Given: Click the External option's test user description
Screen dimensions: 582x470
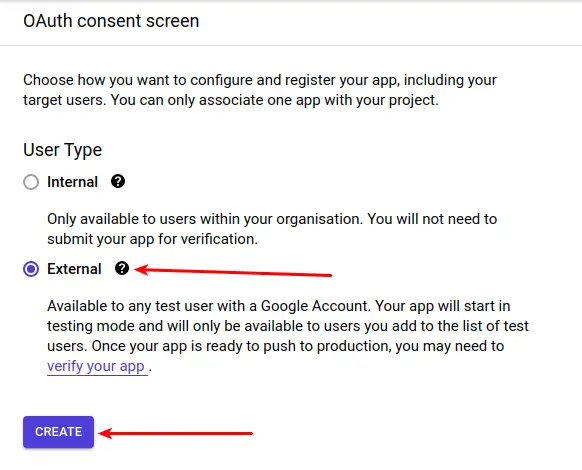Looking at the screenshot, I should tap(288, 336).
